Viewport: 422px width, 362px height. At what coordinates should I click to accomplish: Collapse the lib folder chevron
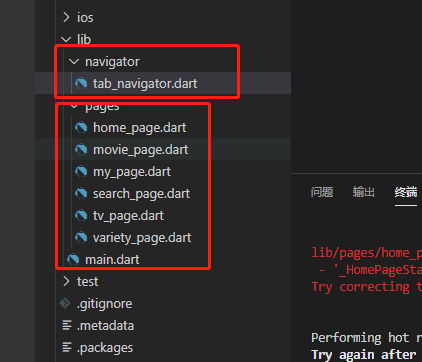pyautogui.click(x=66, y=40)
